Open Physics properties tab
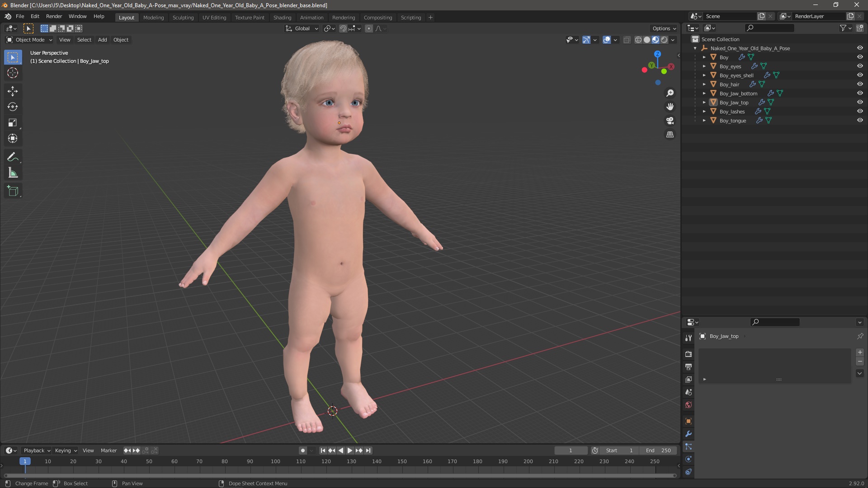 pos(689,459)
